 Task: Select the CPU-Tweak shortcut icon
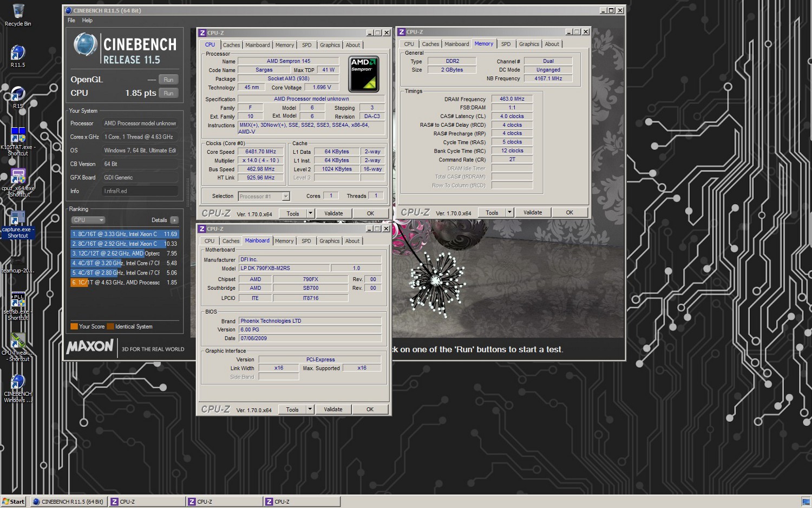click(18, 348)
